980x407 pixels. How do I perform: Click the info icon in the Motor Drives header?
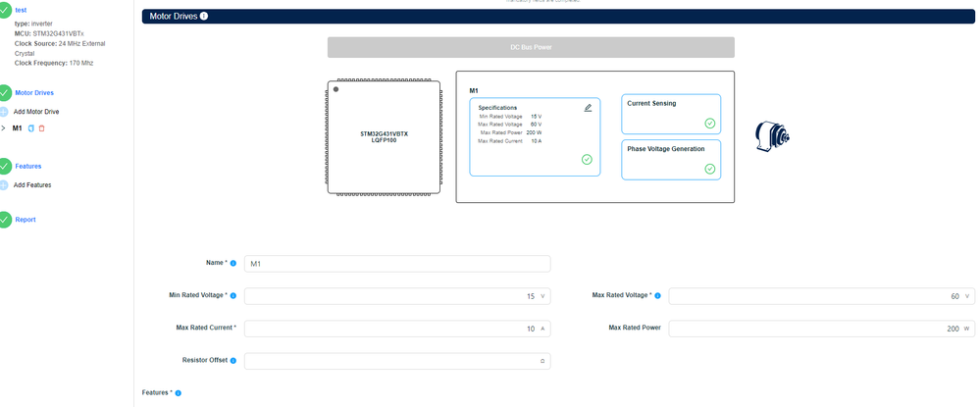pos(204,16)
